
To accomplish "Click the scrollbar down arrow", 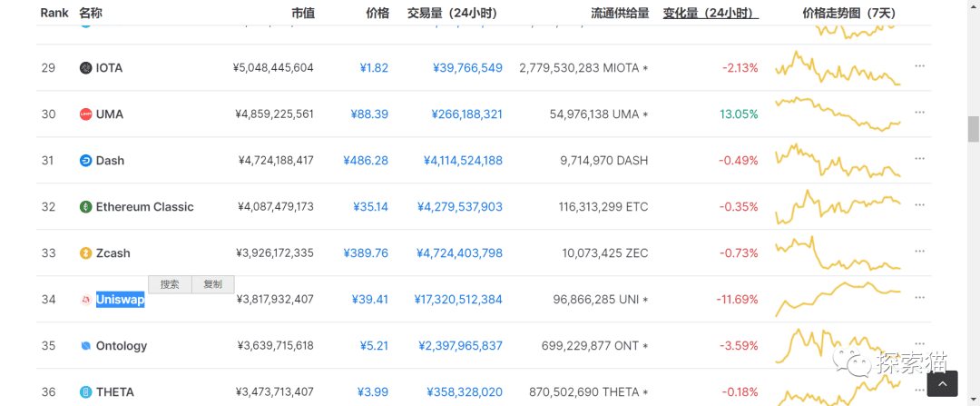I will tap(973, 399).
